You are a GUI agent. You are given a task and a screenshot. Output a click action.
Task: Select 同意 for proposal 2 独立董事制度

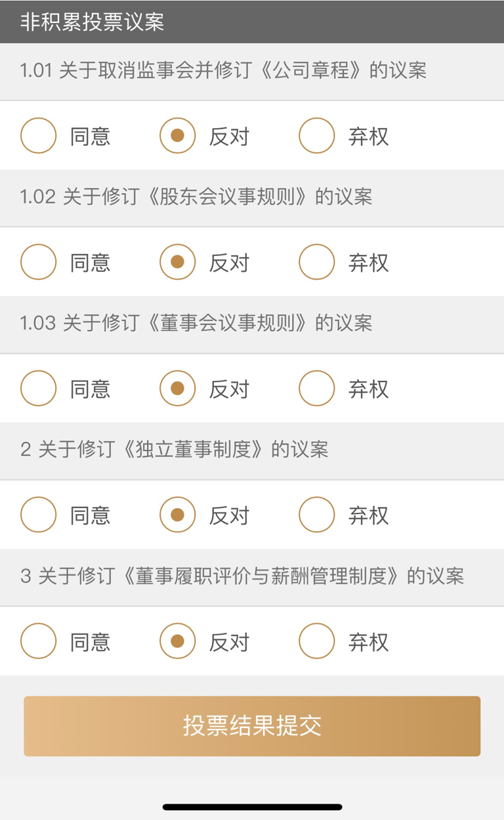39,515
